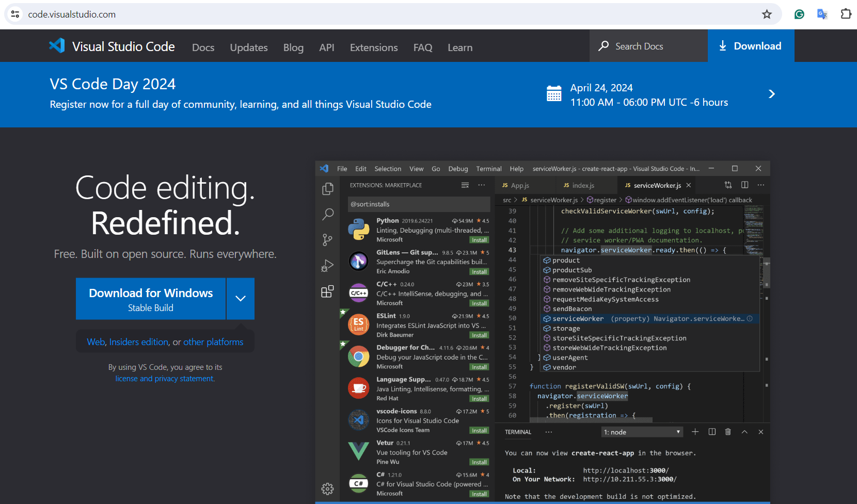Image resolution: width=857 pixels, height=504 pixels.
Task: Click the Terminal menu in editor screenshot
Action: tap(488, 169)
